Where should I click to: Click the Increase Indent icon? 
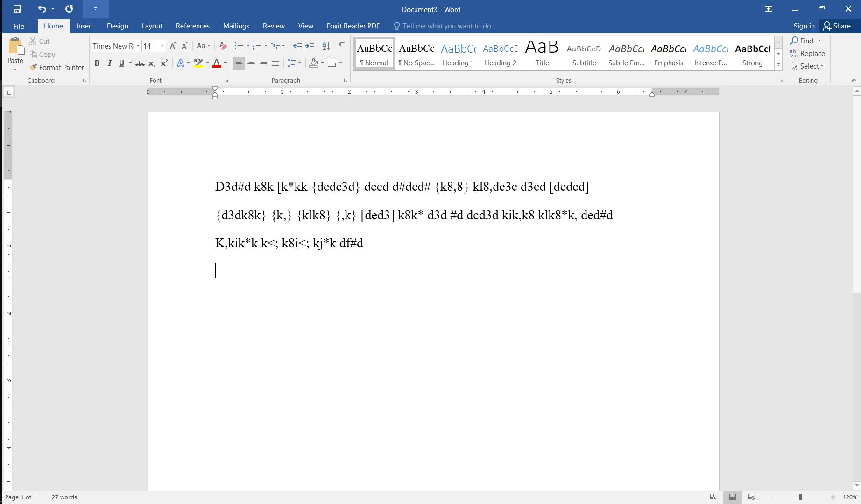[310, 46]
